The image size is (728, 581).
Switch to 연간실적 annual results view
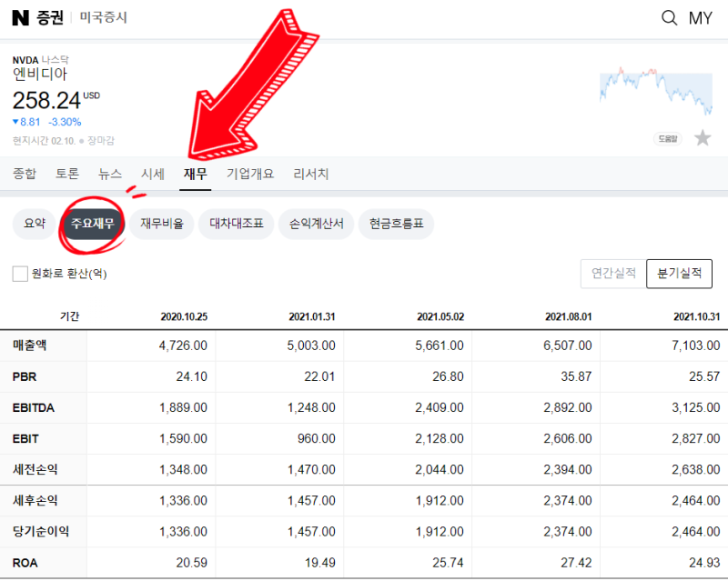[x=612, y=274]
